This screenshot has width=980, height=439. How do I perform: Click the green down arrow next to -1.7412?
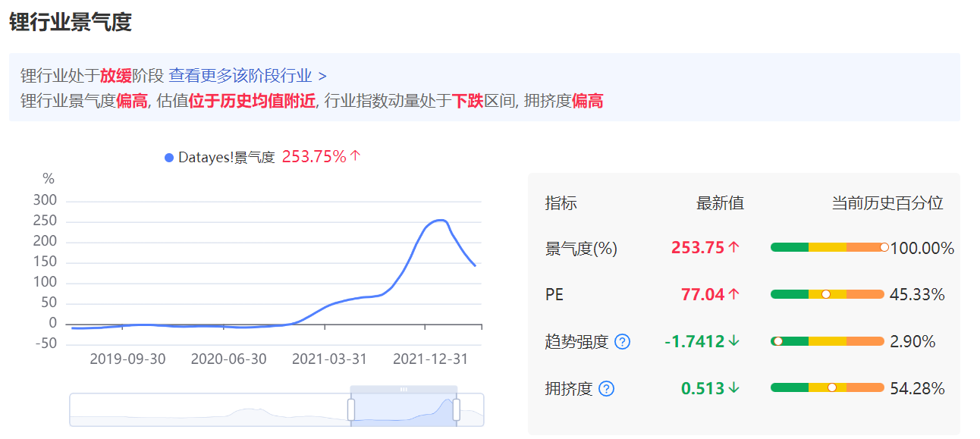pyautogui.click(x=733, y=342)
